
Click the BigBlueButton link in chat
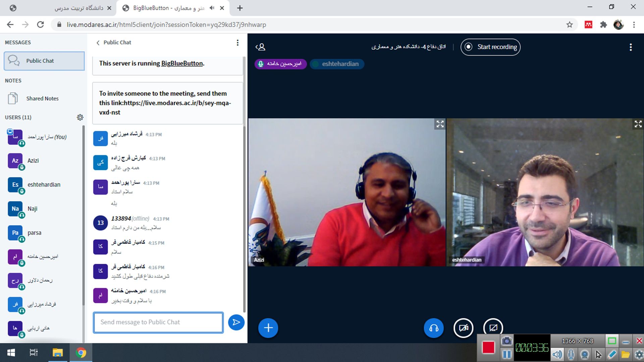pyautogui.click(x=182, y=63)
